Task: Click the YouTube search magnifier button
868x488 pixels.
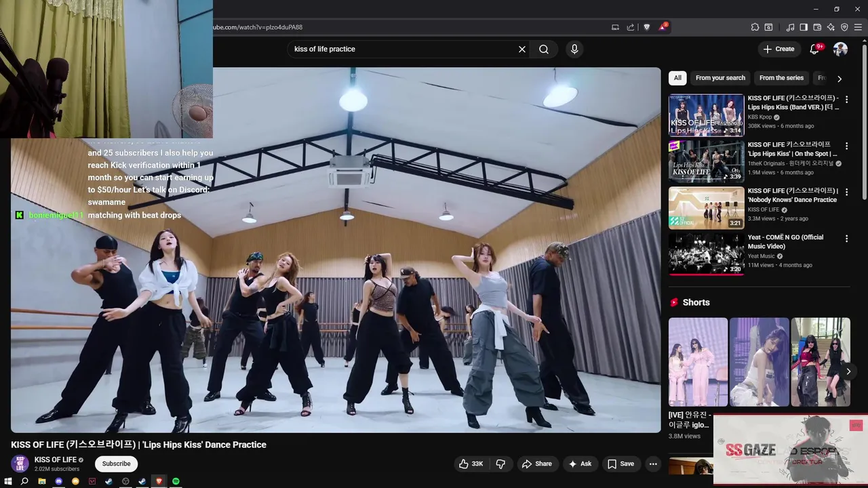Action: pos(544,49)
